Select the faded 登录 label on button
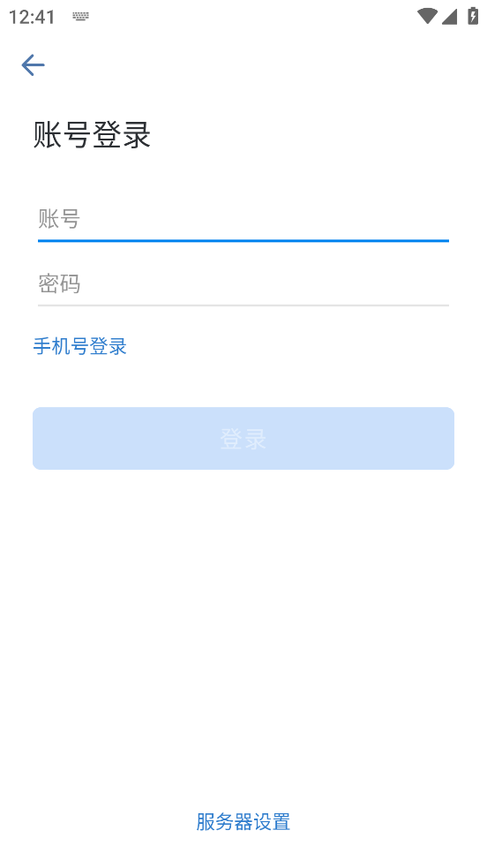This screenshot has height=868, width=487. pos(243,439)
